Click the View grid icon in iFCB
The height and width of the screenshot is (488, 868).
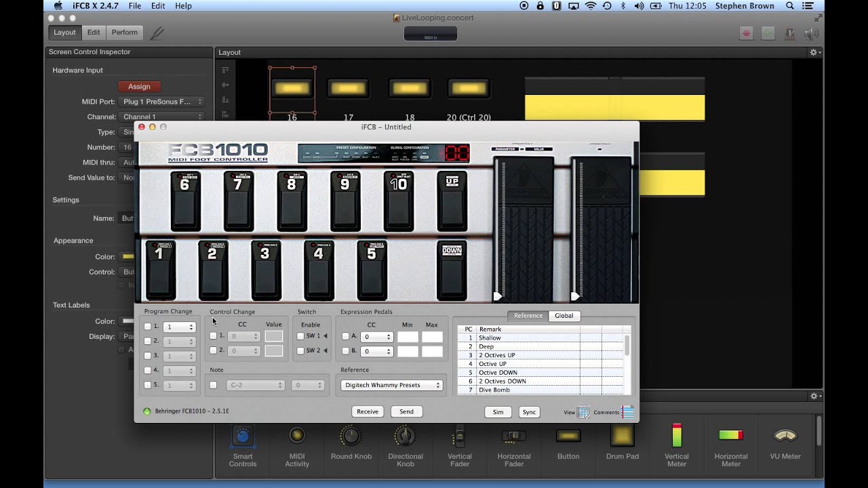tap(583, 412)
